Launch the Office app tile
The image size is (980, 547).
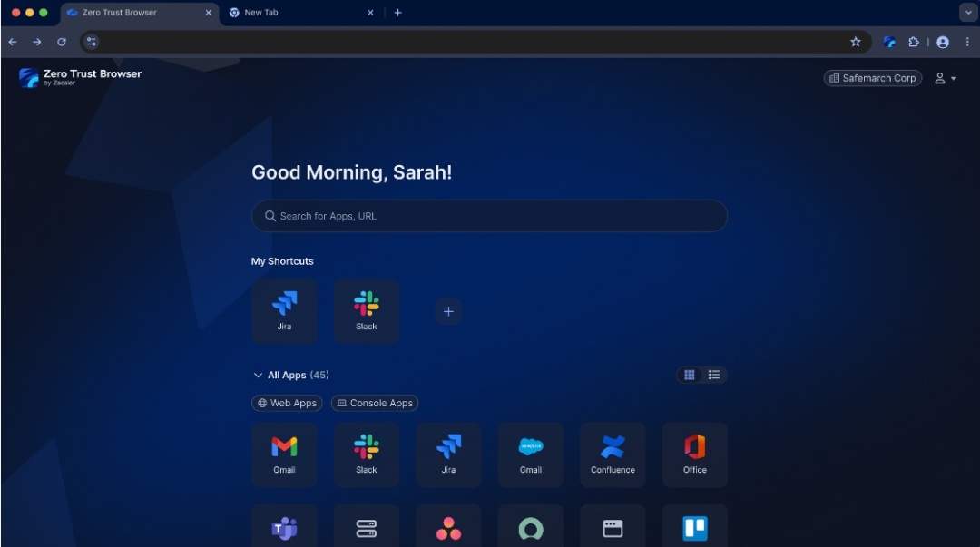coord(694,454)
